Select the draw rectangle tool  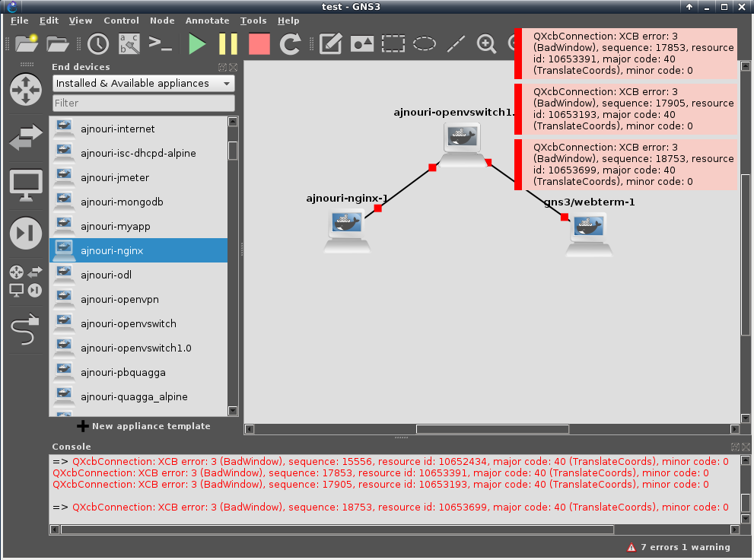[x=393, y=43]
